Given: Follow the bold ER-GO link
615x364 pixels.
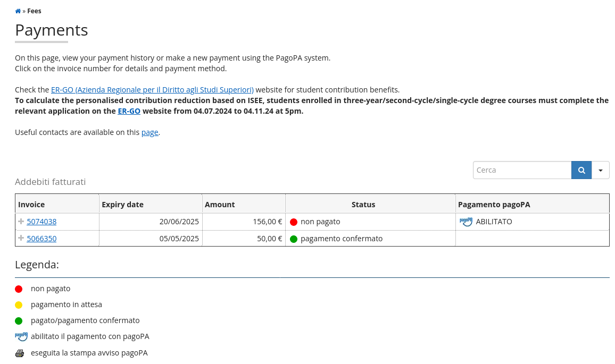Looking at the screenshot, I should pyautogui.click(x=129, y=111).
